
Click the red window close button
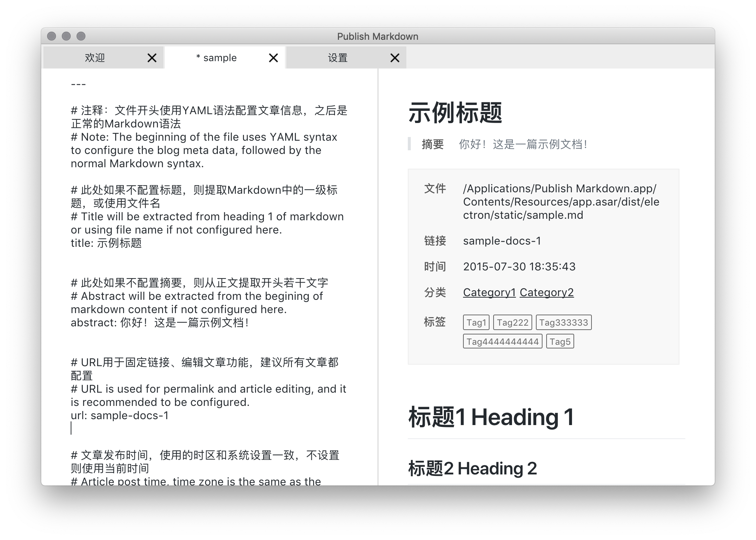pyautogui.click(x=52, y=36)
